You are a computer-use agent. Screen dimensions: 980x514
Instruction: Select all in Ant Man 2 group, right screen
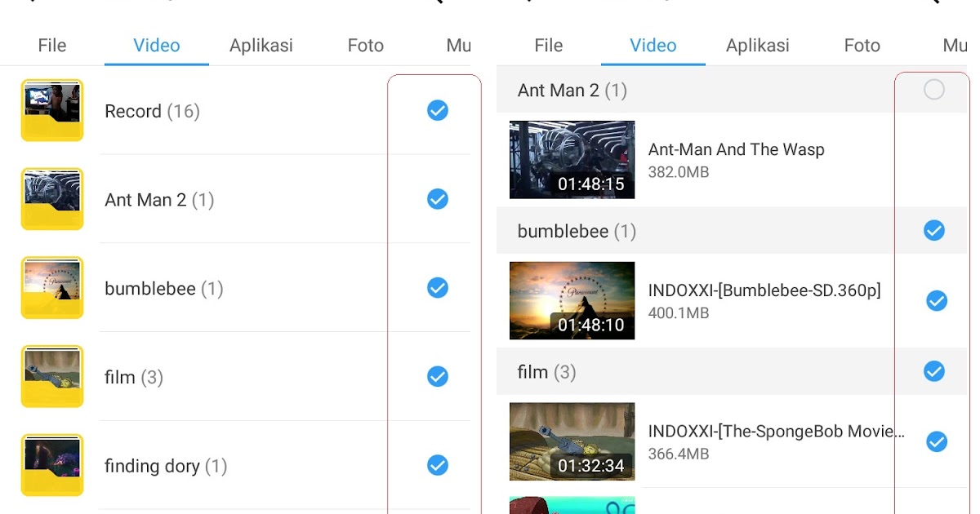934,90
